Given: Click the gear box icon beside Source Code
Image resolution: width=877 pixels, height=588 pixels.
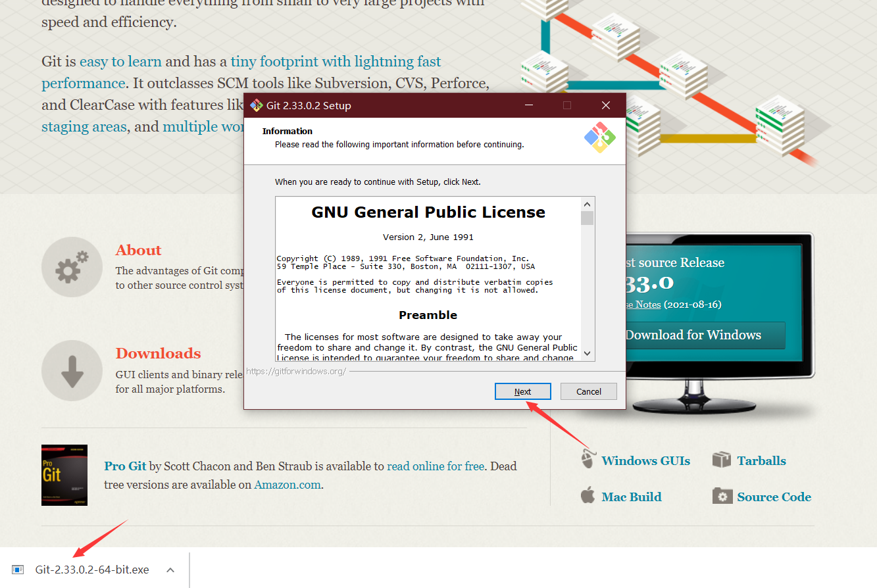Looking at the screenshot, I should (722, 495).
